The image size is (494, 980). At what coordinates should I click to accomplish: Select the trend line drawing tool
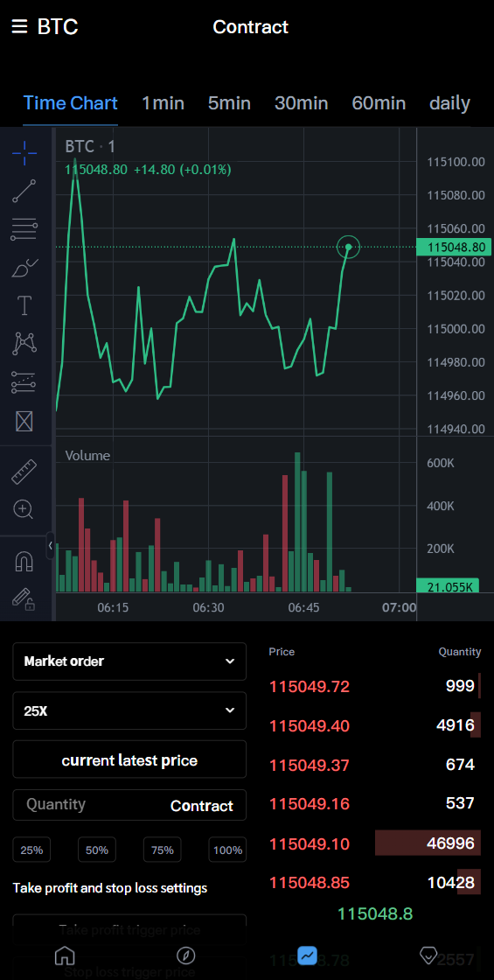[x=24, y=192]
